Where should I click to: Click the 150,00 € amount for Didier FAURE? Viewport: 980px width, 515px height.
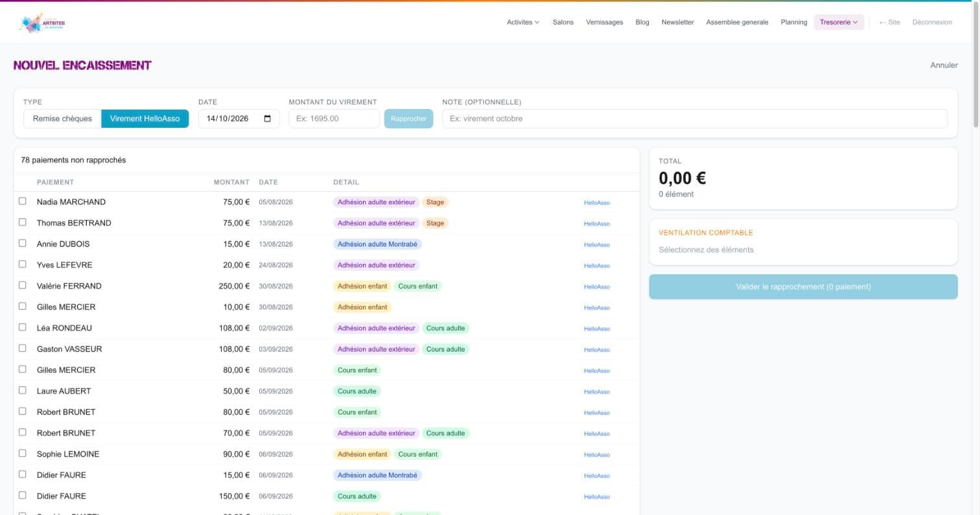point(234,496)
